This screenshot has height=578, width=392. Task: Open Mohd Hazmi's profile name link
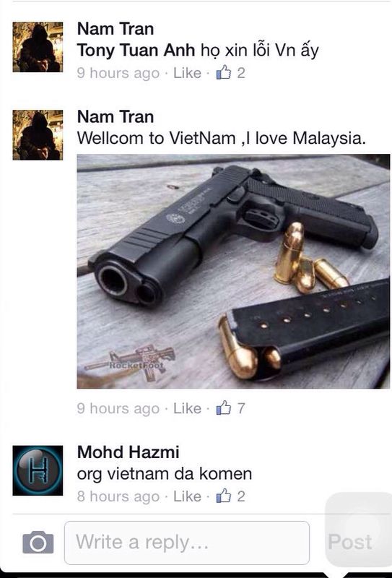129,452
